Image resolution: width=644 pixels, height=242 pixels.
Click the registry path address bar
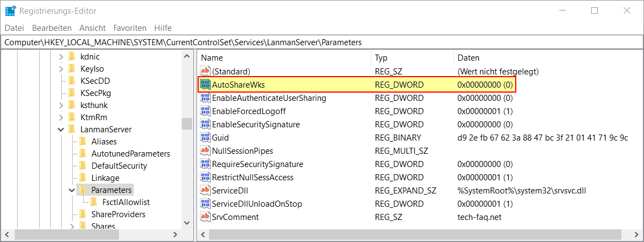[x=321, y=42]
